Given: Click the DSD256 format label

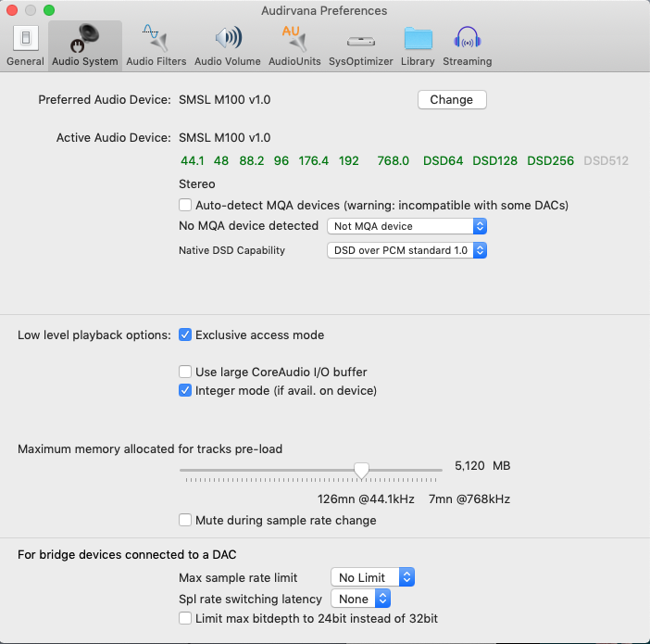Looking at the screenshot, I should 551,160.
